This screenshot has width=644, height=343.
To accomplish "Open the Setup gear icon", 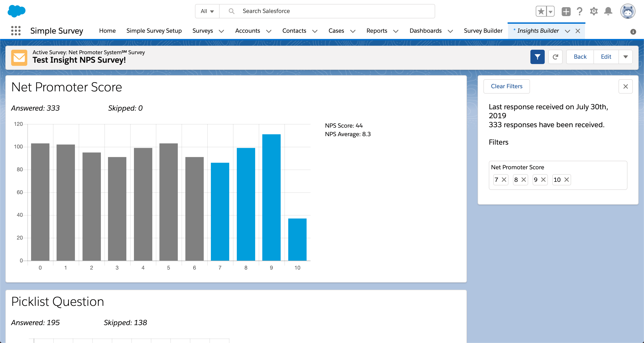I will 594,11.
